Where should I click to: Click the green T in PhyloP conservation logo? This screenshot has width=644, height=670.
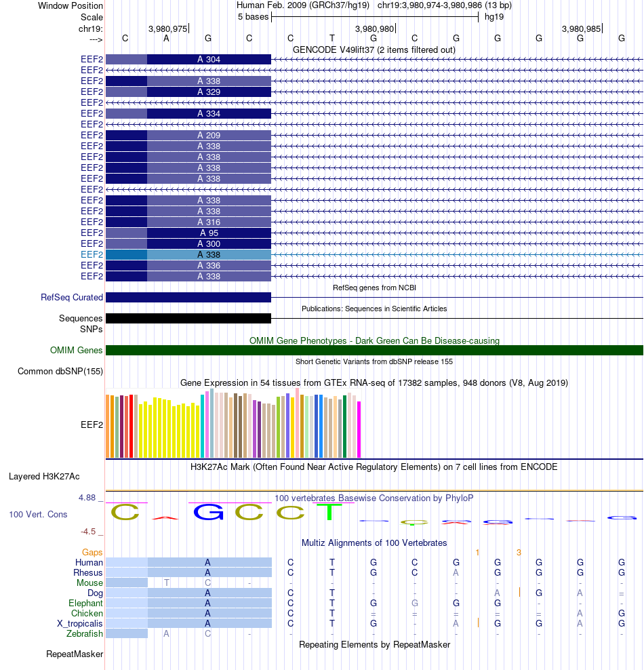click(329, 512)
